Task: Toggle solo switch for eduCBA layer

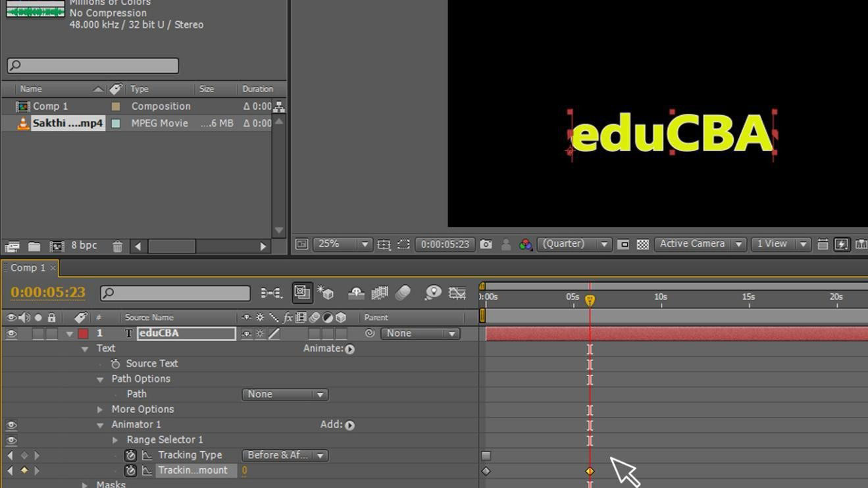Action: [38, 333]
